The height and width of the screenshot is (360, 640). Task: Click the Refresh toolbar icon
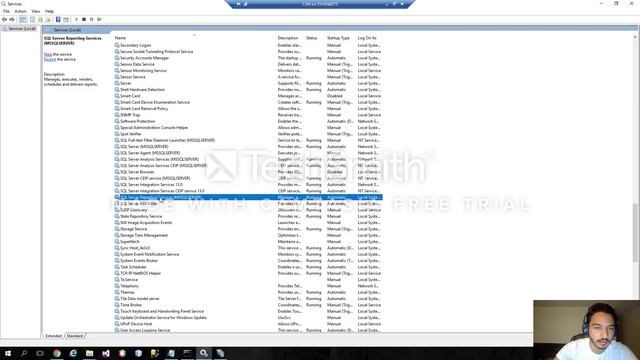pos(40,19)
